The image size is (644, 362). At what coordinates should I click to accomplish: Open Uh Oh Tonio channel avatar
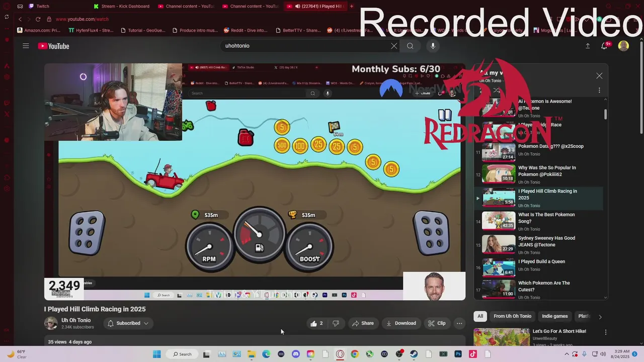click(51, 323)
